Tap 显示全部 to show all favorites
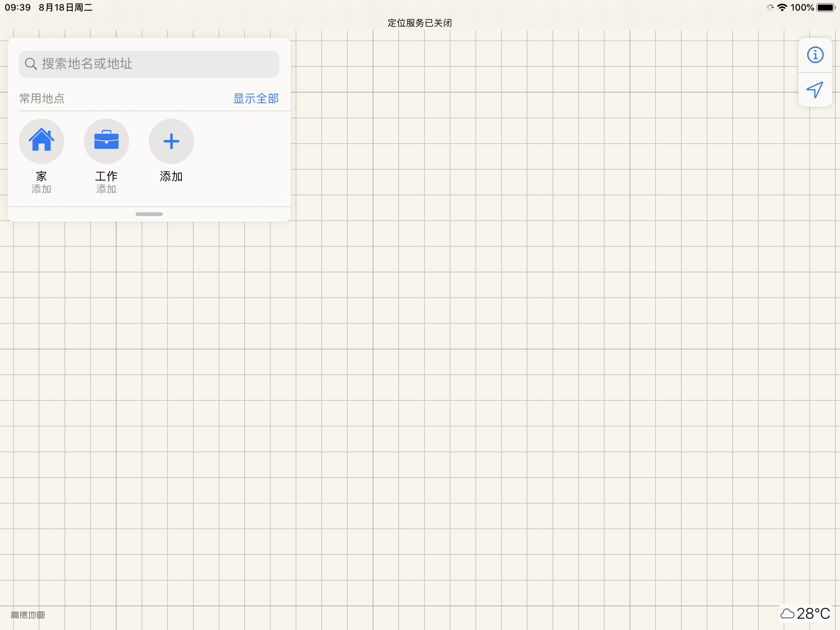This screenshot has height=630, width=840. 256,99
